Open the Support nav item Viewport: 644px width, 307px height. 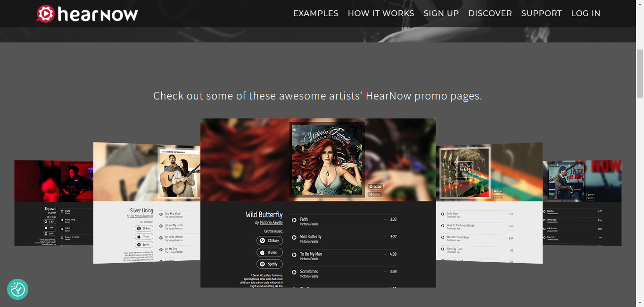tap(541, 14)
